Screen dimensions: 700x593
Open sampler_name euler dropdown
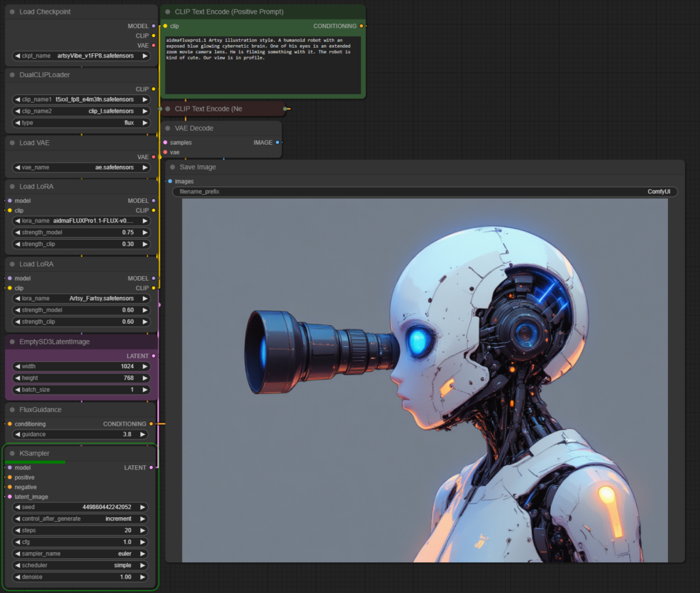coord(81,554)
